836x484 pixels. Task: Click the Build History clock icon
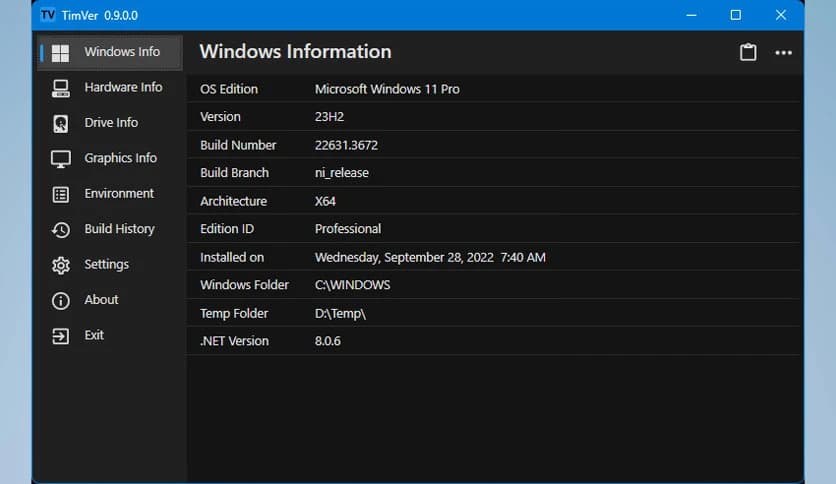[60, 230]
